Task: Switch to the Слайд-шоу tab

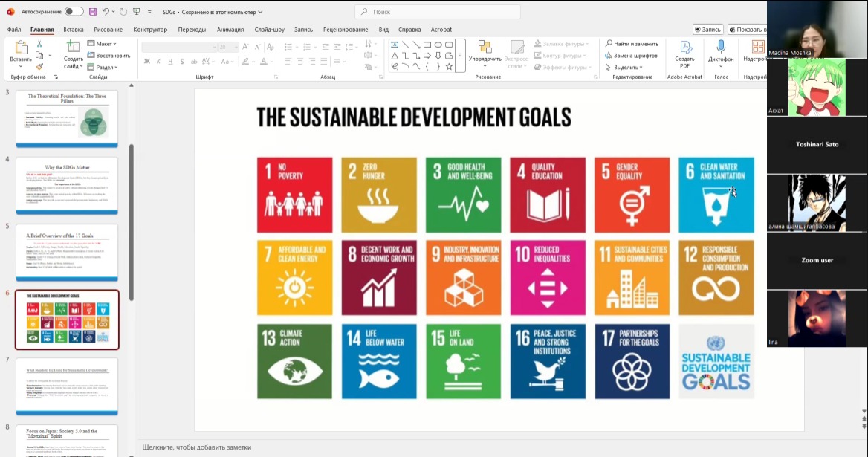Action: tap(269, 30)
